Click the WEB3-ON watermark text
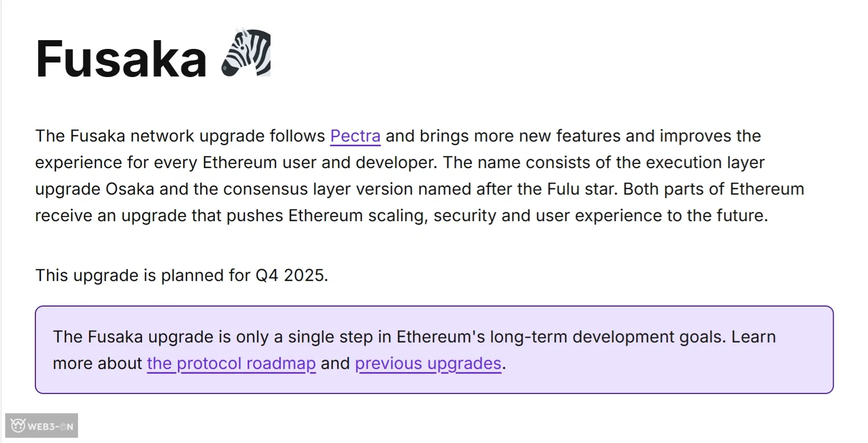 click(50, 427)
